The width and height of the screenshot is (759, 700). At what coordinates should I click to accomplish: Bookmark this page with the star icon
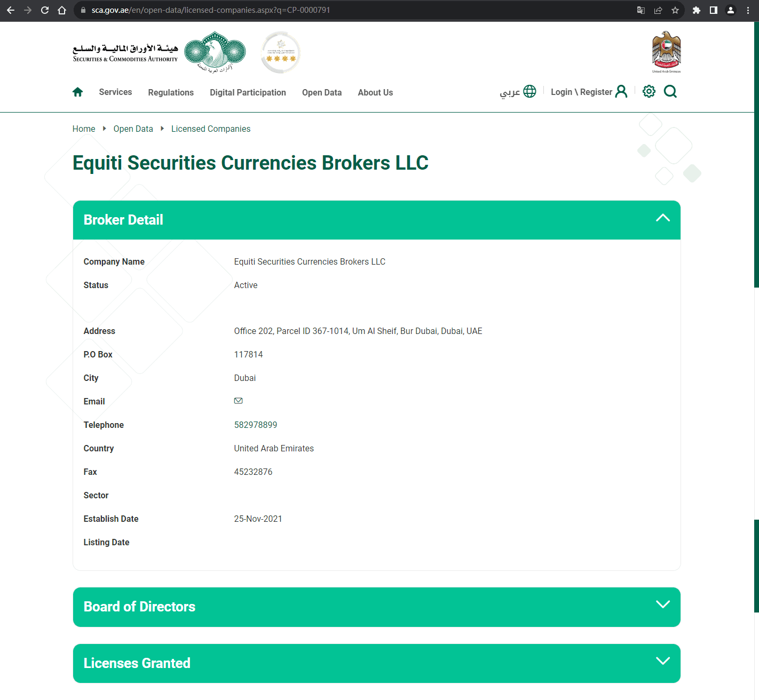coord(675,10)
